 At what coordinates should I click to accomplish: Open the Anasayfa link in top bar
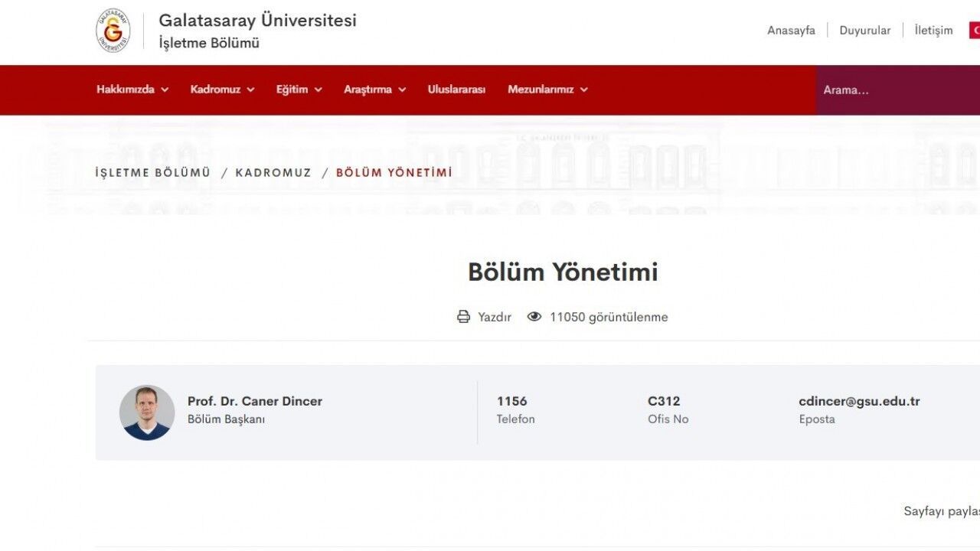(x=791, y=31)
